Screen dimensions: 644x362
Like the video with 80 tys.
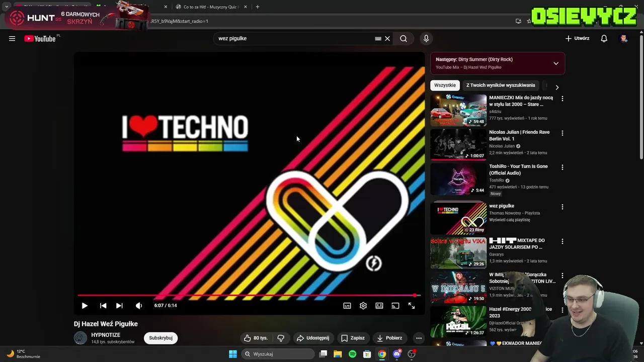256,338
